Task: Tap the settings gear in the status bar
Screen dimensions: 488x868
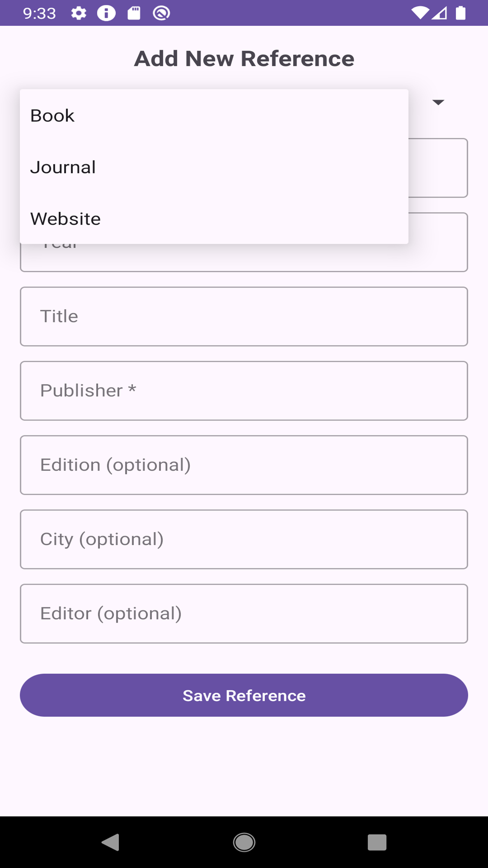Action: [79, 13]
